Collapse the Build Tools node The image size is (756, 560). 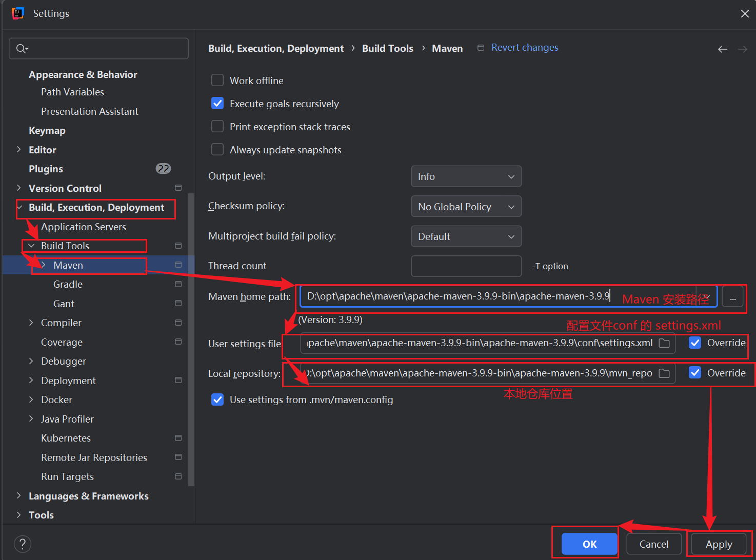31,246
